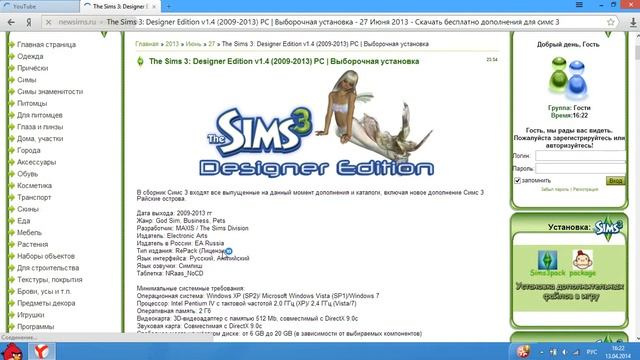Click the network icon in system tray
The height and width of the screenshot is (360, 640).
tap(576, 352)
